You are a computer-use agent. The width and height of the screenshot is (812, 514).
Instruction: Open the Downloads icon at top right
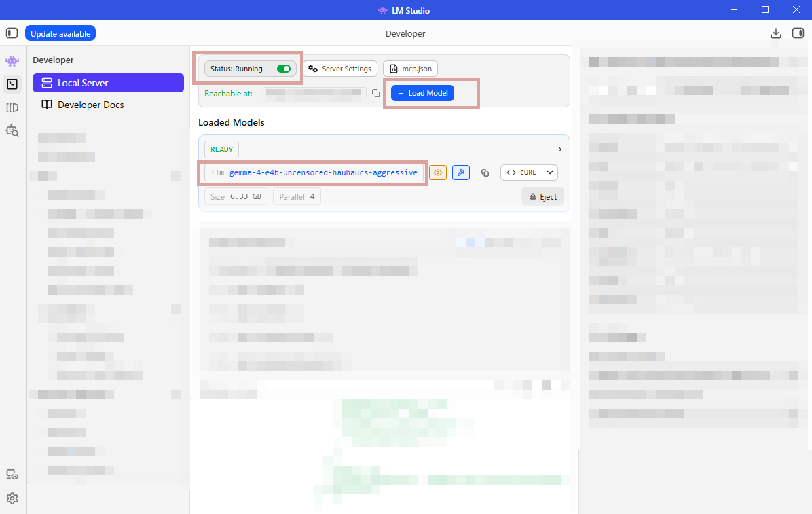[x=776, y=33]
